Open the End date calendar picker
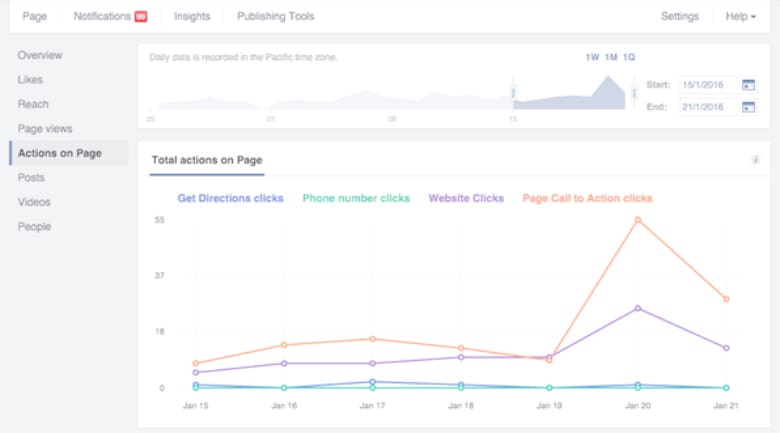Screen dimensions: 780x433 pos(748,107)
